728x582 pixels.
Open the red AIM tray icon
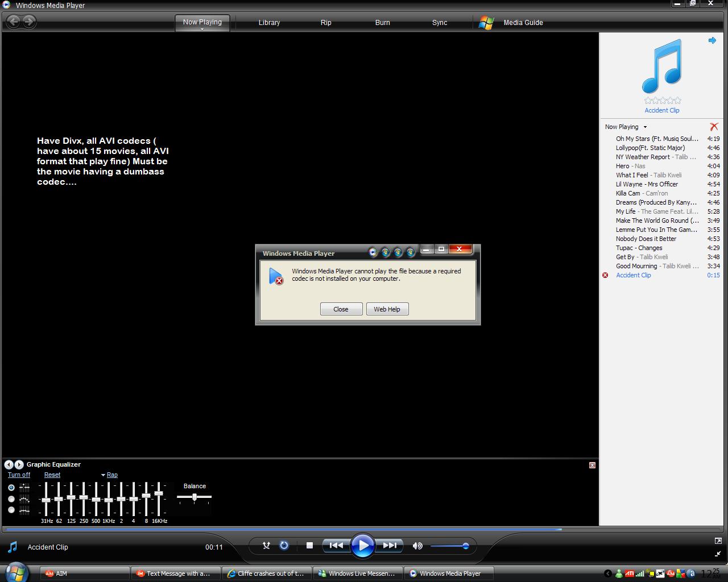pyautogui.click(x=671, y=573)
